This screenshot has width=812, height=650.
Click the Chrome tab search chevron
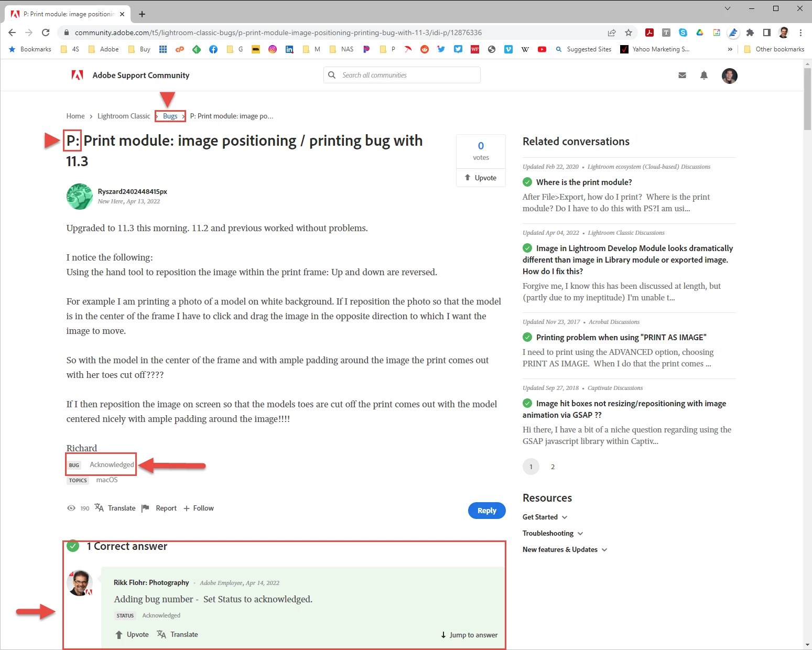pyautogui.click(x=728, y=8)
